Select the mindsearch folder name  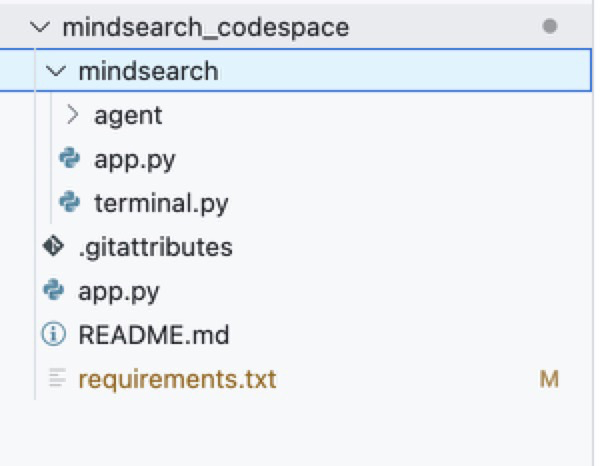(x=148, y=72)
